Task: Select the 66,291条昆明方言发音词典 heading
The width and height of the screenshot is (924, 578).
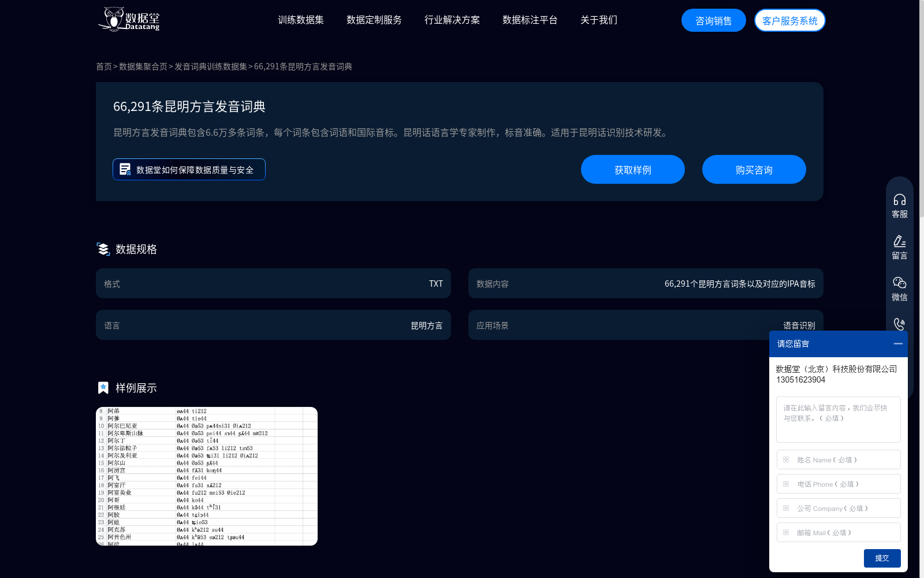Action: 189,106
